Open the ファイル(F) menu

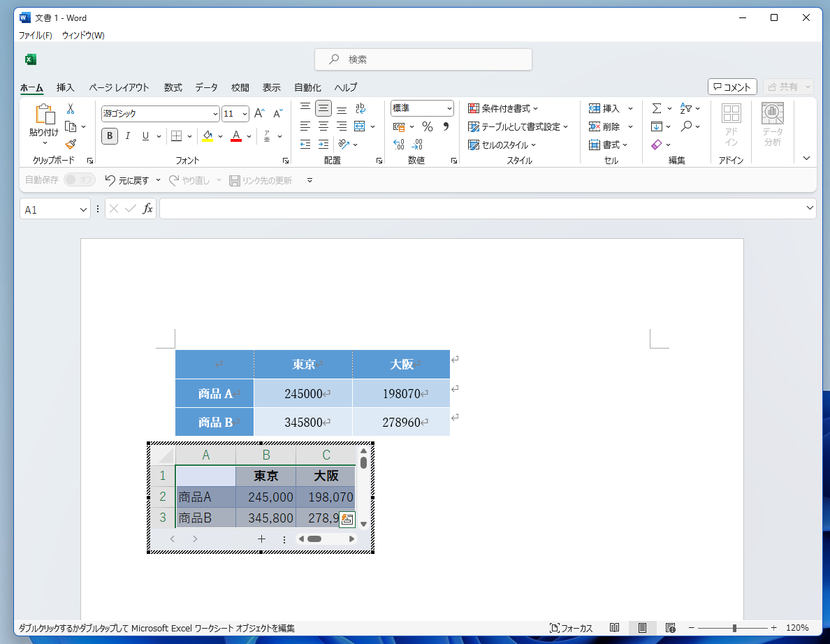click(x=36, y=36)
